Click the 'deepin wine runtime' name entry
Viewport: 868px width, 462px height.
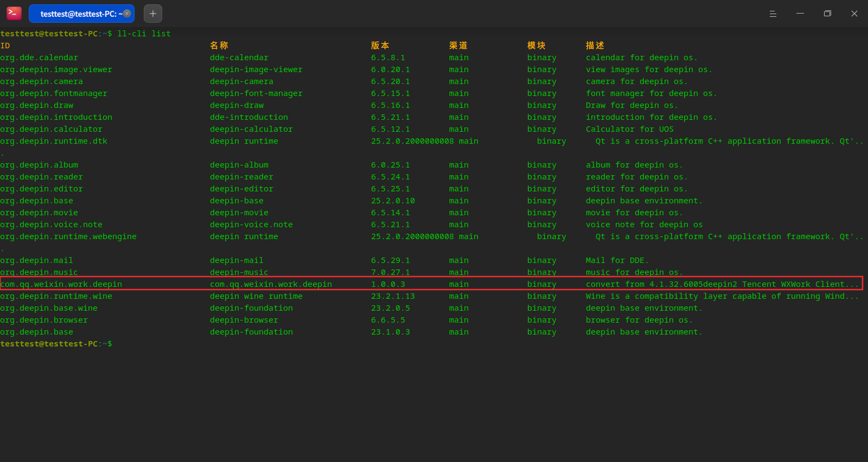[256, 296]
